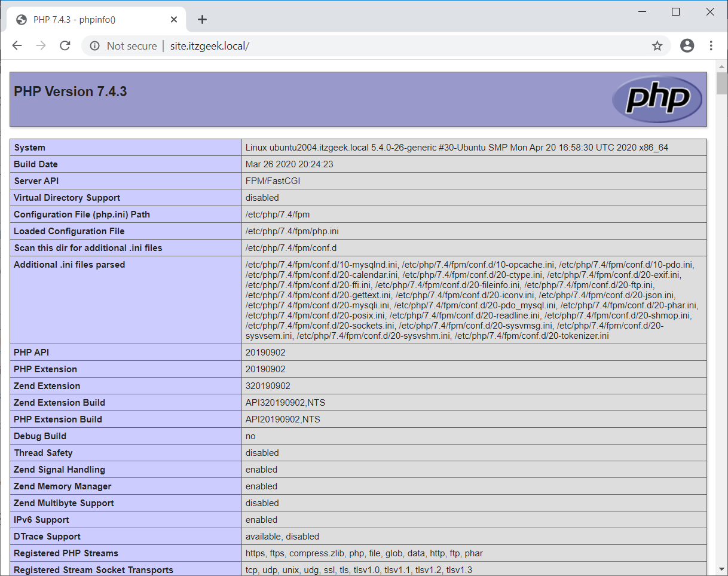Close the PHP 7.4.3 phpinfo tab
The height and width of the screenshot is (576, 728).
point(174,20)
